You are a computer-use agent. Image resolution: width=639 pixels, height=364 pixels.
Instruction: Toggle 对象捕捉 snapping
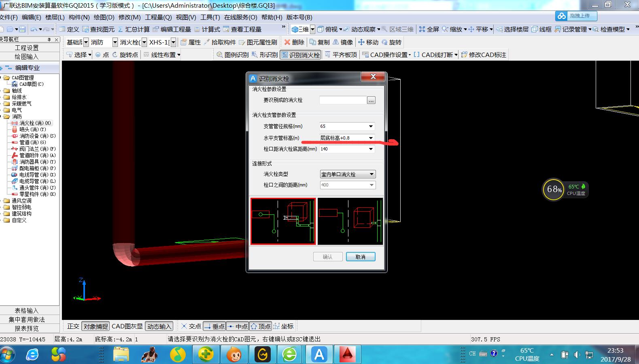tap(96, 326)
